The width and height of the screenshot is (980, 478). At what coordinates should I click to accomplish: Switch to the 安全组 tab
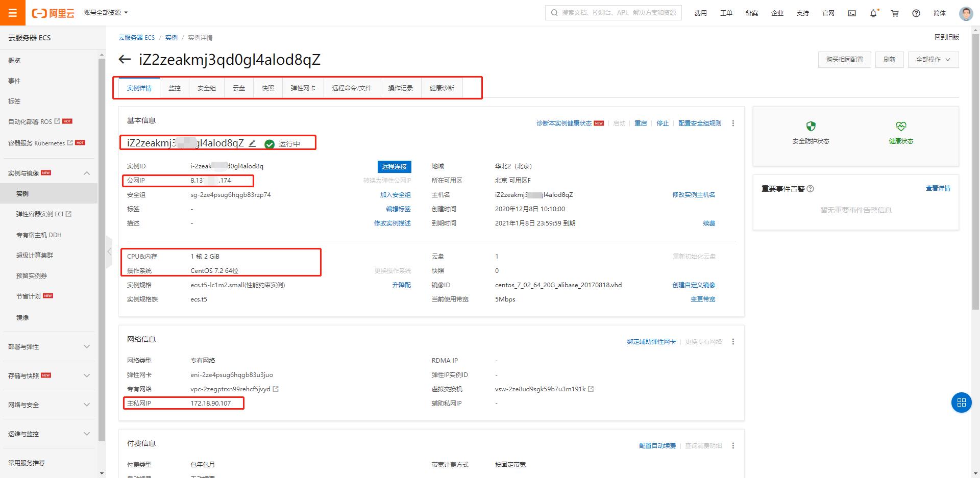207,88
